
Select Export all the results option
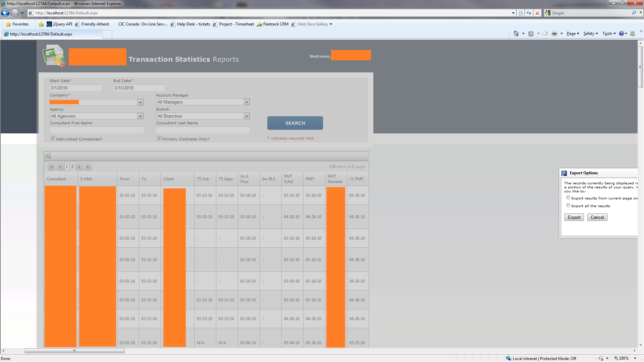[x=568, y=205]
